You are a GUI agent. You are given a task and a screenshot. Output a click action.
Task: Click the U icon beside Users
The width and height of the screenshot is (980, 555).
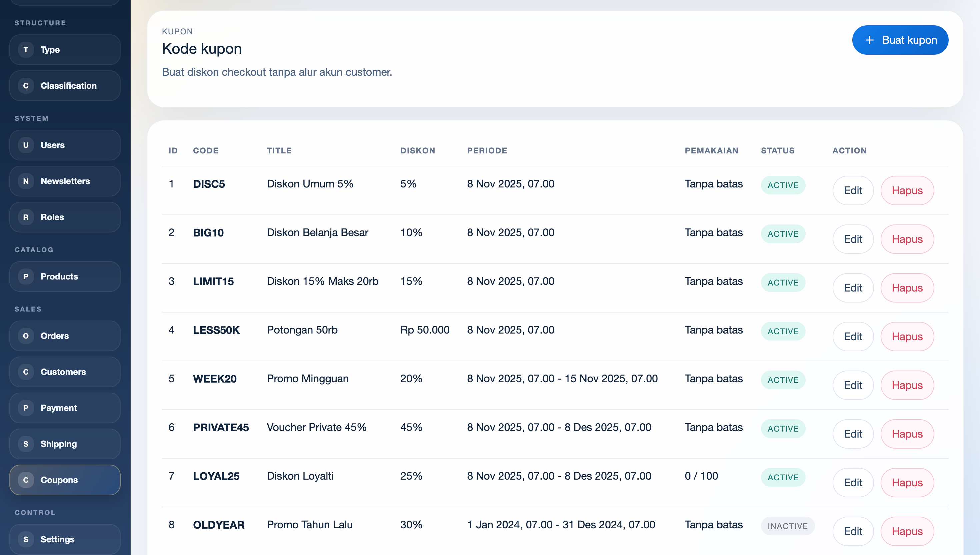point(26,145)
